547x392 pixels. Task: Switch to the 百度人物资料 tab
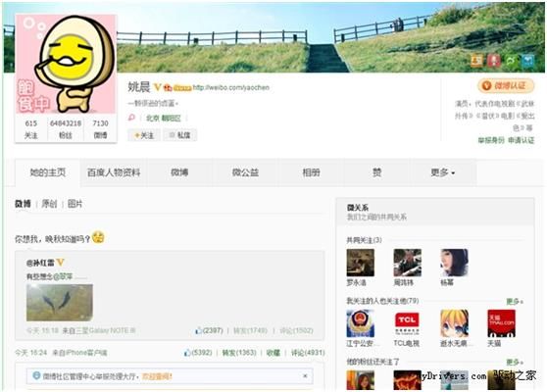114,172
